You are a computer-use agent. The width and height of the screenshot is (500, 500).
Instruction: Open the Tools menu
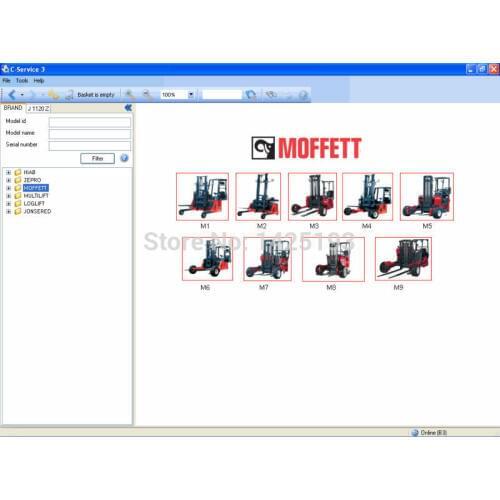(x=22, y=81)
